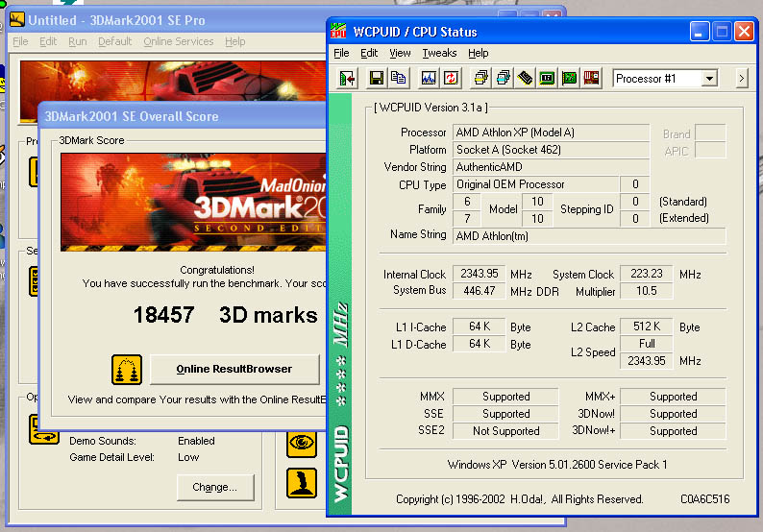The height and width of the screenshot is (532, 763).
Task: Click the Platform field 'Socket A (Socket 462)'
Action: [x=551, y=150]
